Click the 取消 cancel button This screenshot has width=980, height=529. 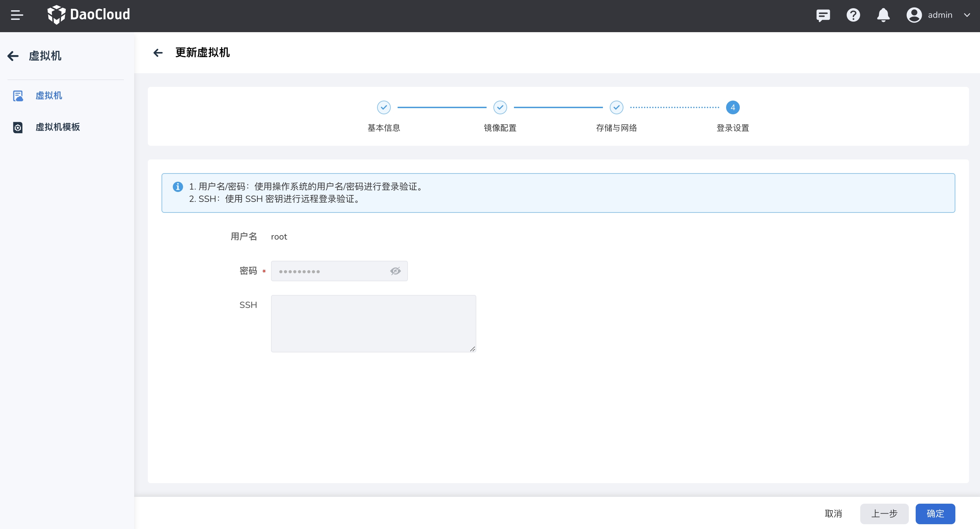point(833,513)
